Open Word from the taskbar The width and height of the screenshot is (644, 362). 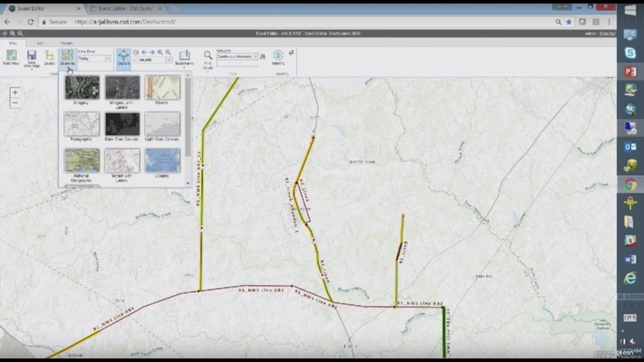coord(630,259)
